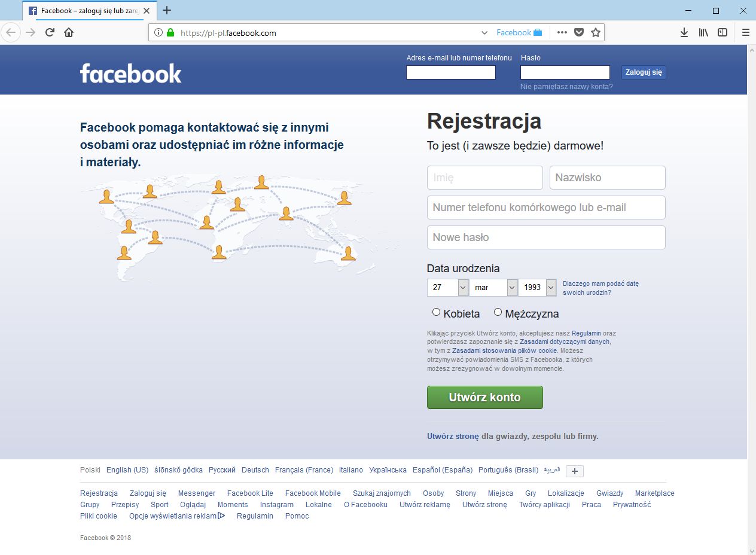Screen dimensions: 756x555
Task: Open a new tab with plus icon
Action: click(x=167, y=10)
